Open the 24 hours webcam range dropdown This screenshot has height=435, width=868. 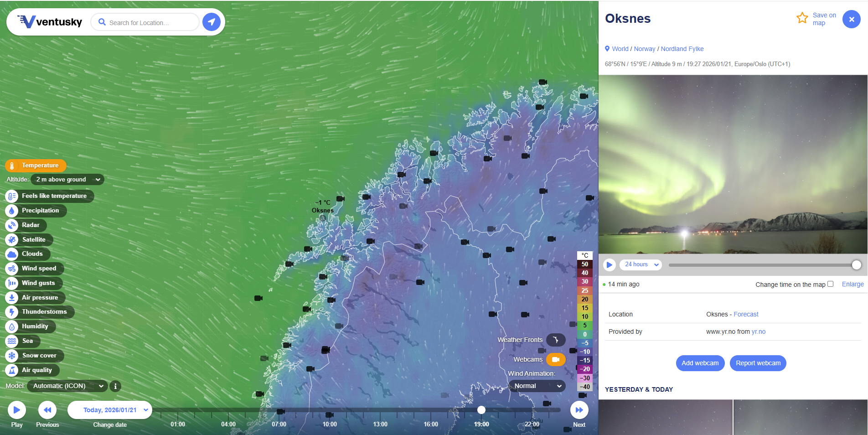click(x=641, y=264)
